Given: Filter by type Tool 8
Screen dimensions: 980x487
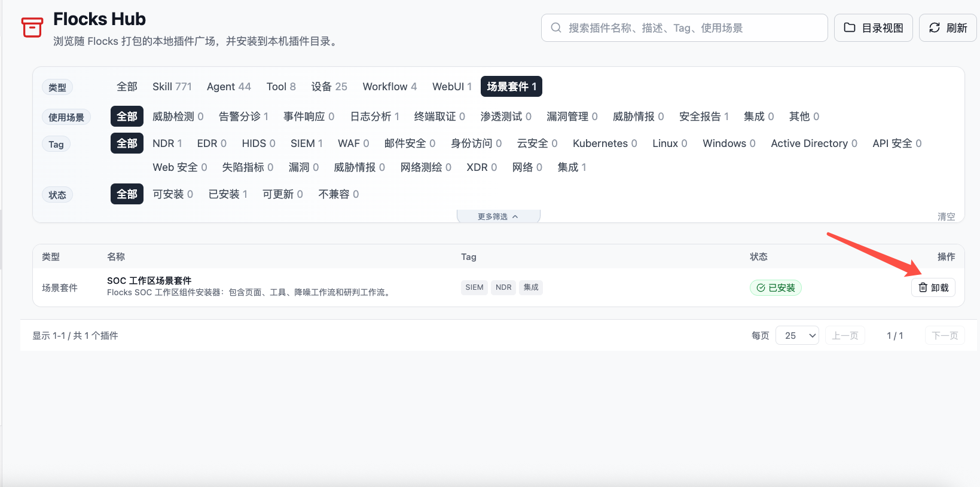Looking at the screenshot, I should click(x=281, y=87).
